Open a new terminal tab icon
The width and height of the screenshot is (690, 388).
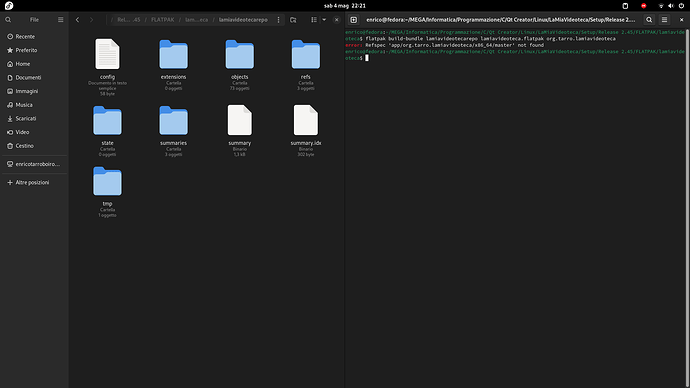tap(353, 20)
